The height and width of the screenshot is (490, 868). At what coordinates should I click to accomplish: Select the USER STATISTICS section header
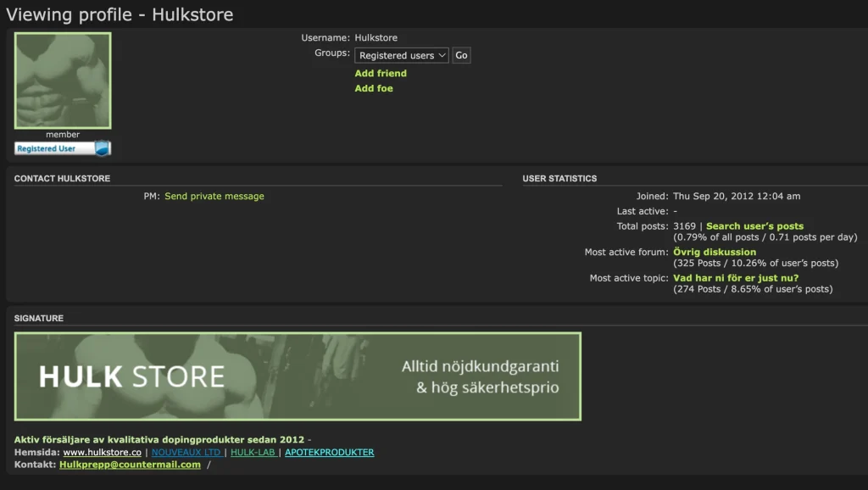pyautogui.click(x=559, y=178)
